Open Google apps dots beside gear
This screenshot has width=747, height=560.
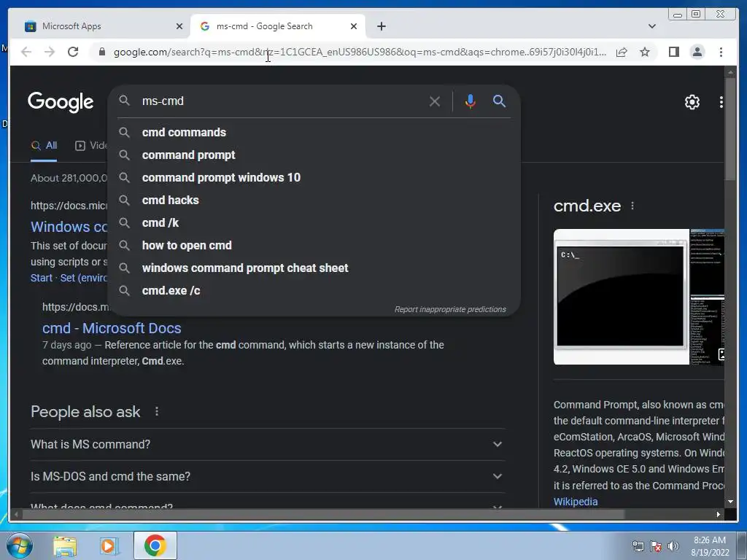721,101
